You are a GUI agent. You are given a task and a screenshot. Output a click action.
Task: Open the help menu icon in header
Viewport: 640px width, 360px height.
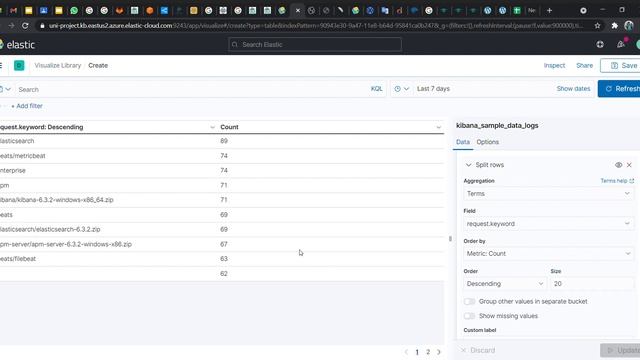click(x=600, y=44)
